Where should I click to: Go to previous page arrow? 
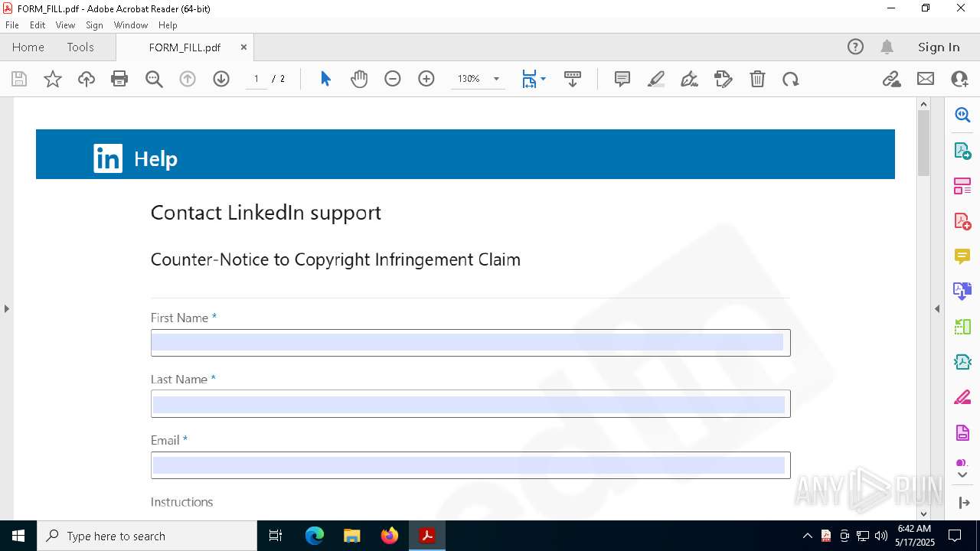188,79
